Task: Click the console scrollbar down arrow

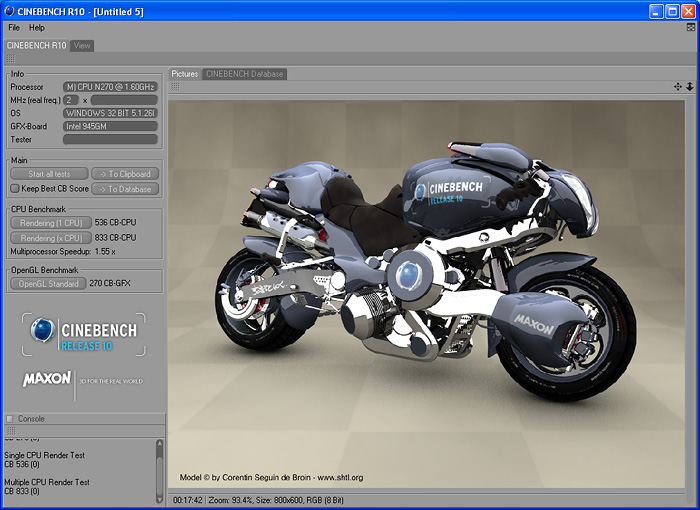Action: point(159,499)
